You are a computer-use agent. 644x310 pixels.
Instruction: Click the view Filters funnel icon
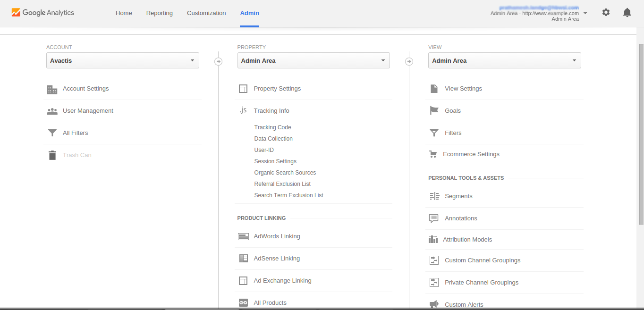click(434, 133)
